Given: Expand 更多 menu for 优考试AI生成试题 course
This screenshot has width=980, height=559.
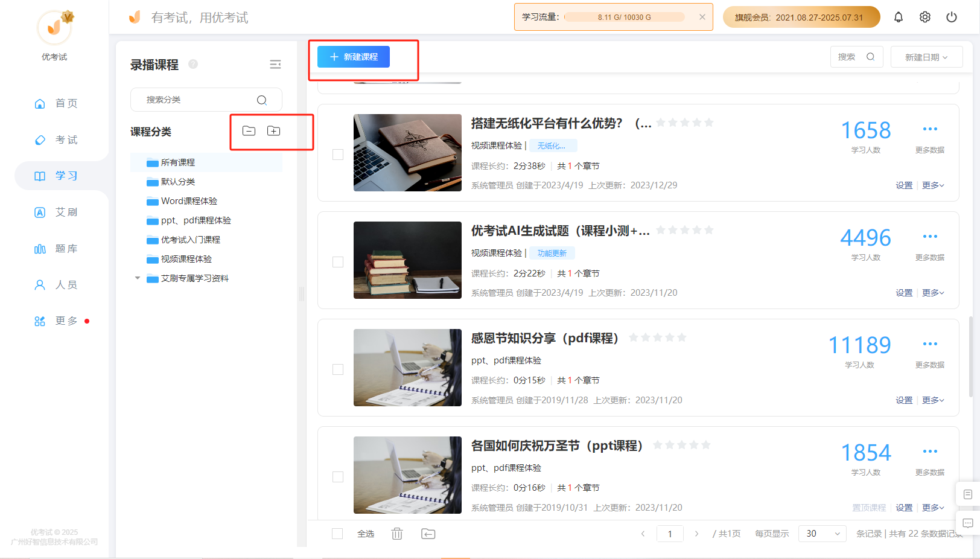Looking at the screenshot, I should 933,293.
